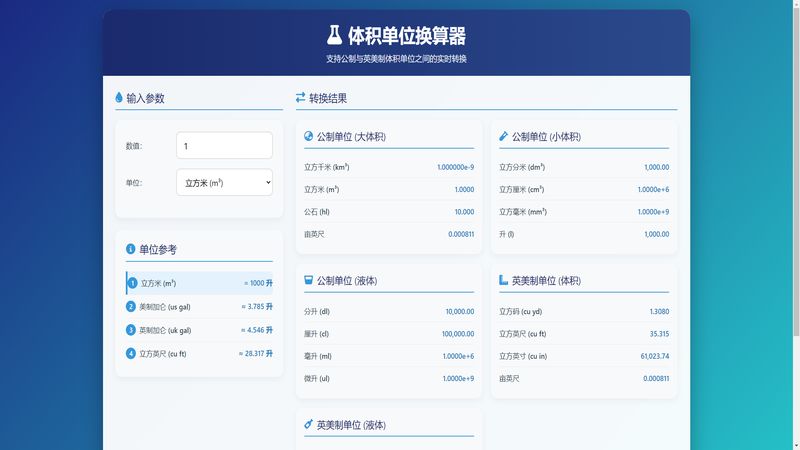The height and width of the screenshot is (450, 800).
Task: Select 立方英尺 (cu ft) reference item
Action: [x=199, y=353]
